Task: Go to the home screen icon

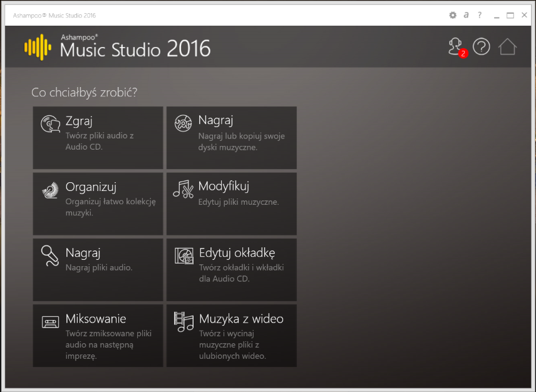Action: click(507, 46)
